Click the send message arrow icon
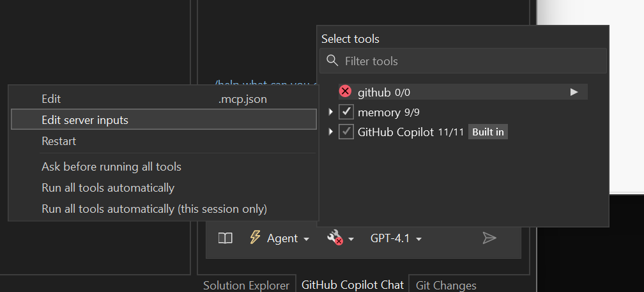 point(489,238)
